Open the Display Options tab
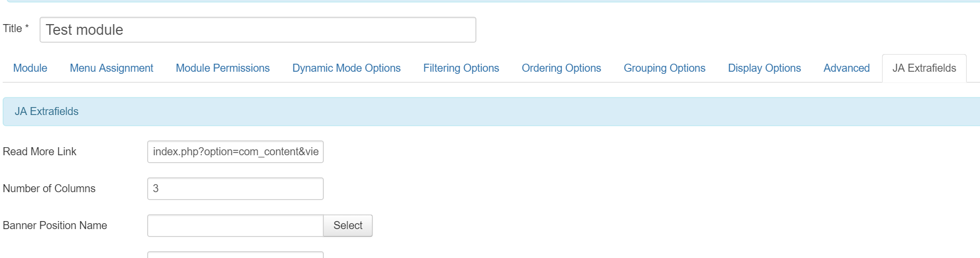This screenshot has width=980, height=258. (x=764, y=68)
